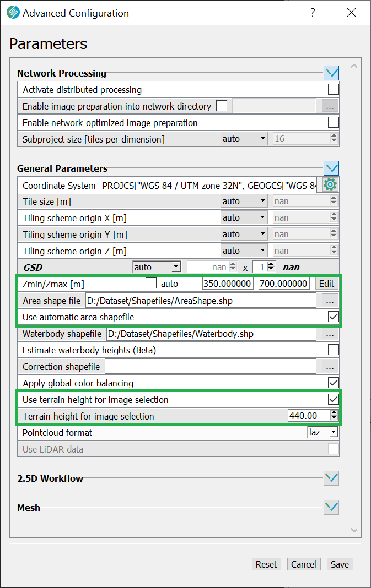Image resolution: width=371 pixels, height=588 pixels.
Task: Uncheck Apply global color balancing
Action: point(333,383)
